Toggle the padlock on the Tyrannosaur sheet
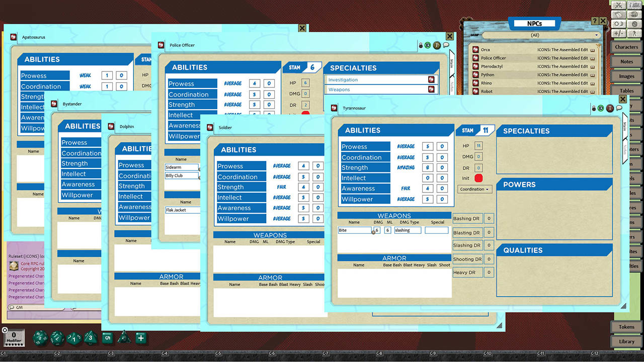Image resolution: width=644 pixels, height=362 pixels. [x=594, y=108]
